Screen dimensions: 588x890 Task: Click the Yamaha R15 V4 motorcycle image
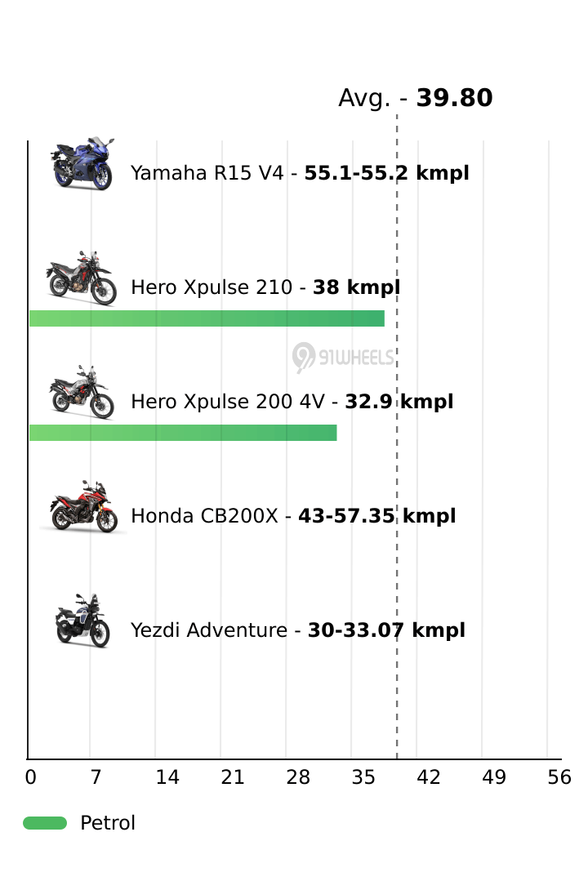[x=82, y=165]
